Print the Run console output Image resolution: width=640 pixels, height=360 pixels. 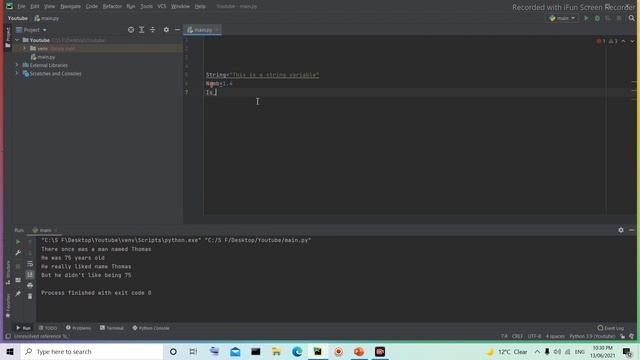pos(30,285)
